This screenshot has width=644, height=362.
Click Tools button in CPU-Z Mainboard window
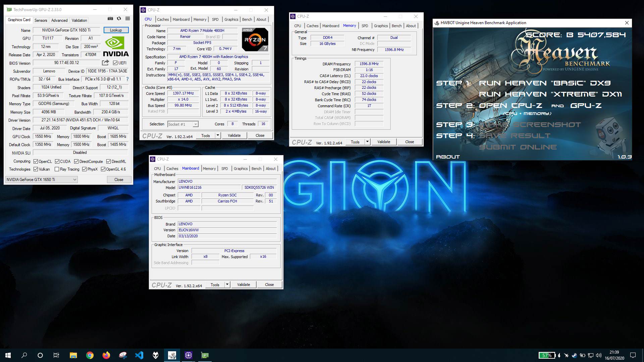(x=215, y=285)
